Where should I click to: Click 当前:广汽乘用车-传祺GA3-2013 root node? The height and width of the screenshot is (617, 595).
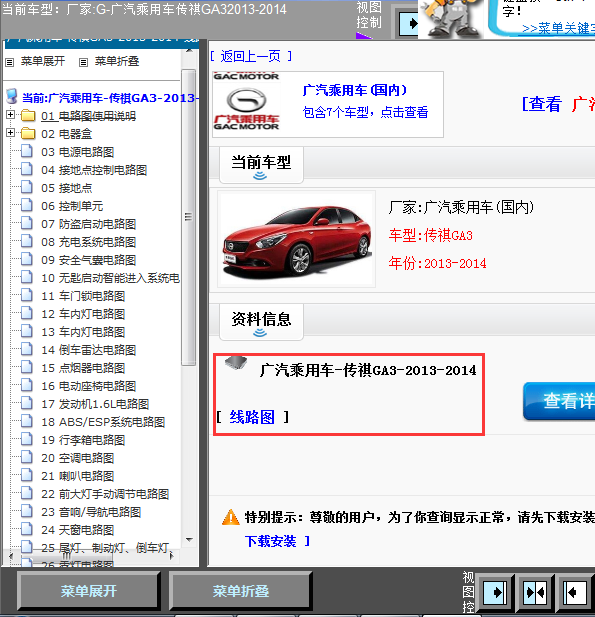[109, 98]
